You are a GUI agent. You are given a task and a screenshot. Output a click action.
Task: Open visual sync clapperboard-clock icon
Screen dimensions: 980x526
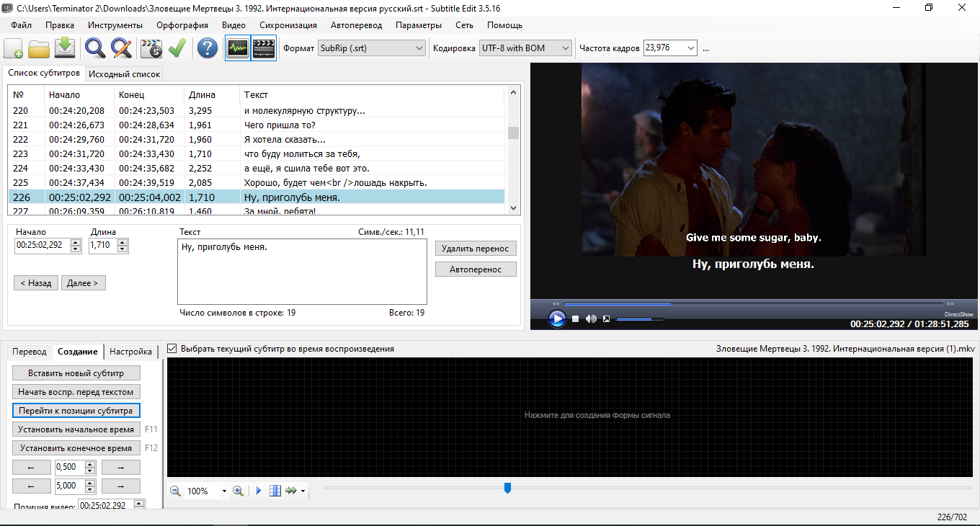click(x=151, y=48)
